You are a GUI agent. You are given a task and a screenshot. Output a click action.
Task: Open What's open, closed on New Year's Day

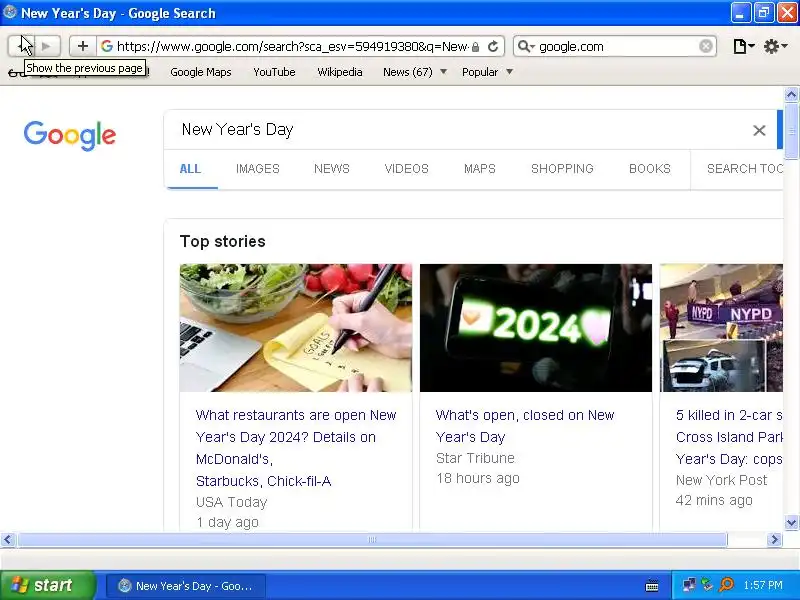coord(525,426)
